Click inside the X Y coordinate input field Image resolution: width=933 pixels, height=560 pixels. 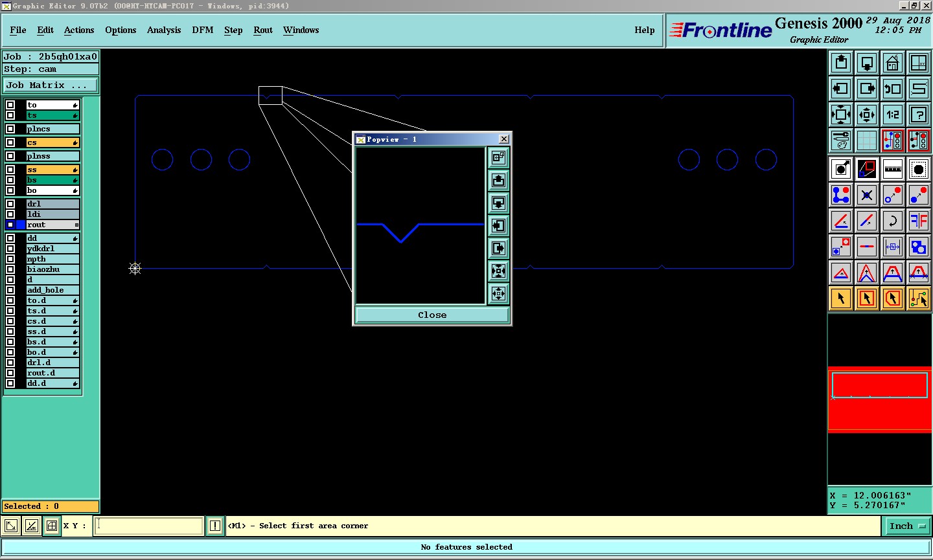[149, 526]
